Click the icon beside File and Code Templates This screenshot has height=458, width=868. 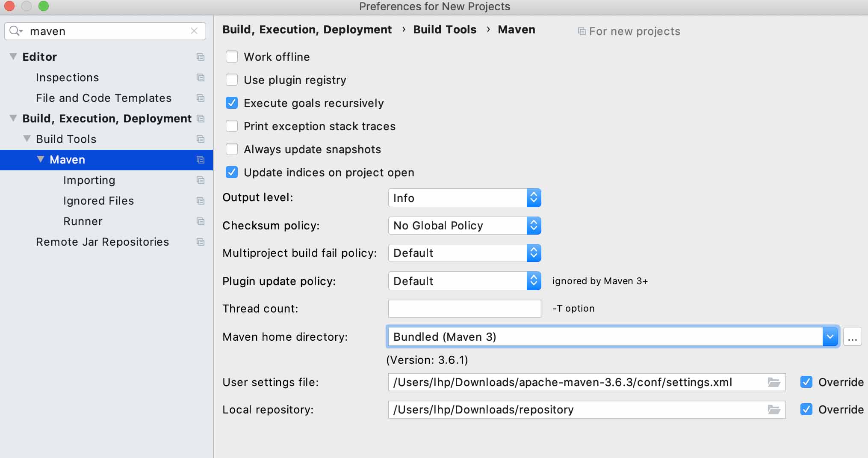pos(200,98)
